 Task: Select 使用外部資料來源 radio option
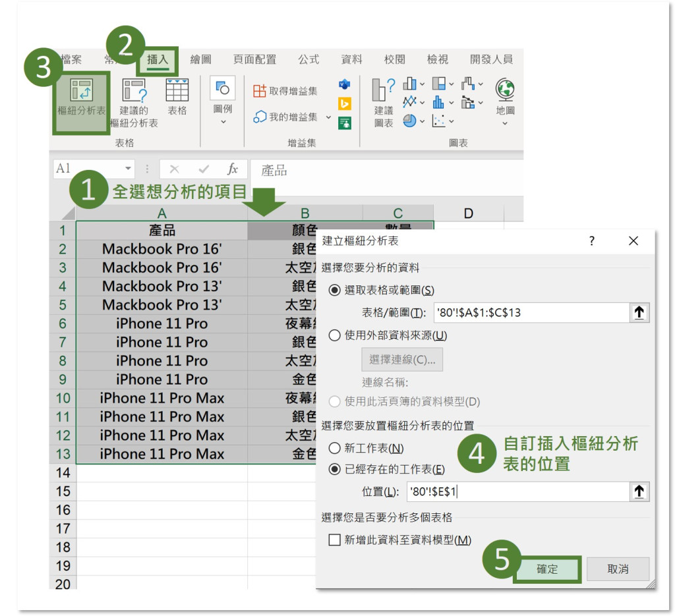coord(334,335)
